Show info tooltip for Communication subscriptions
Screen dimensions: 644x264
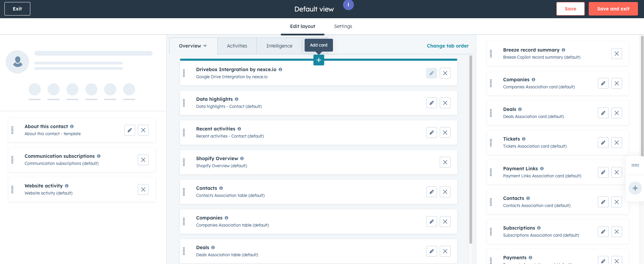click(x=99, y=156)
